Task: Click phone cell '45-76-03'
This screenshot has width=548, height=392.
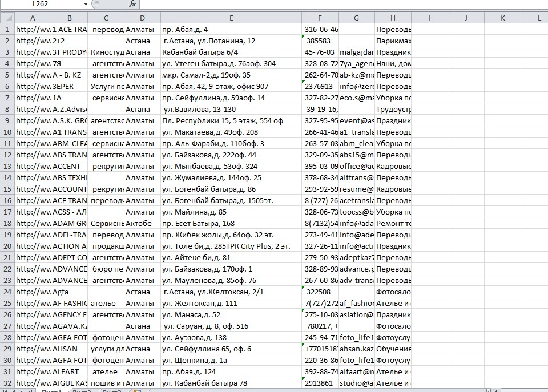Action: pyautogui.click(x=320, y=52)
